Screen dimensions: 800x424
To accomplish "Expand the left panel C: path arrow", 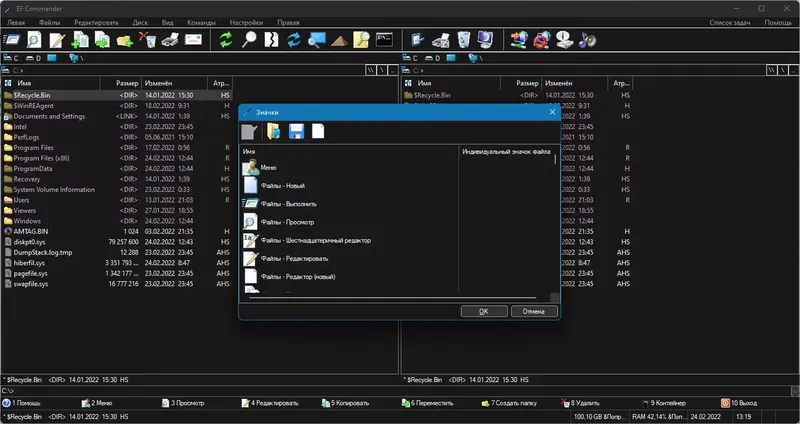I will click(21, 70).
